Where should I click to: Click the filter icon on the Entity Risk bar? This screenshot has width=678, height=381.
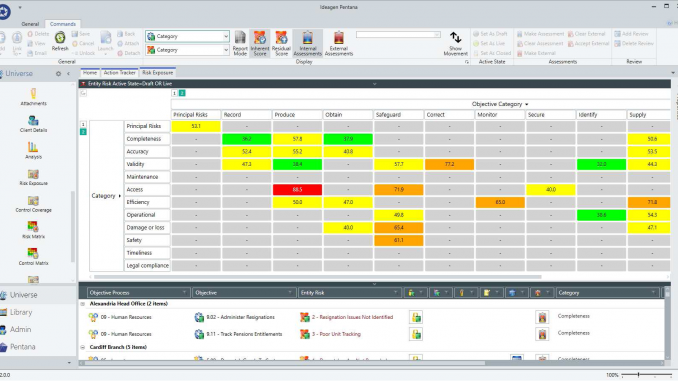coord(83,84)
